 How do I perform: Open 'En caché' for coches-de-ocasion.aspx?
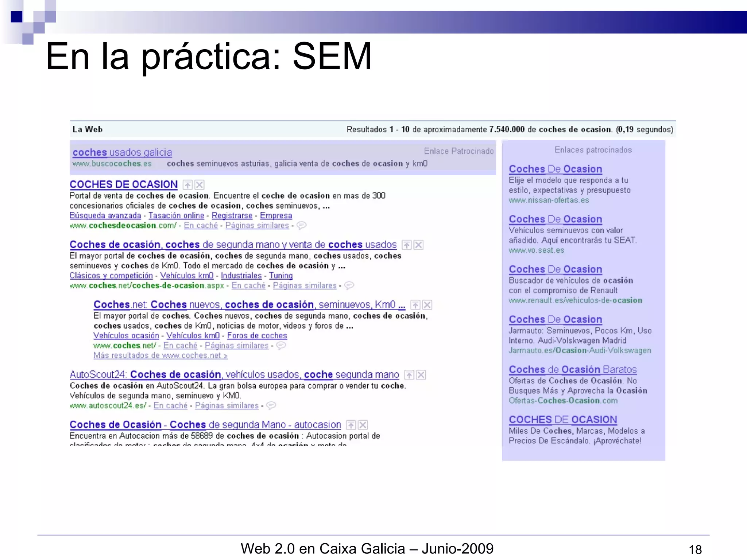(248, 285)
